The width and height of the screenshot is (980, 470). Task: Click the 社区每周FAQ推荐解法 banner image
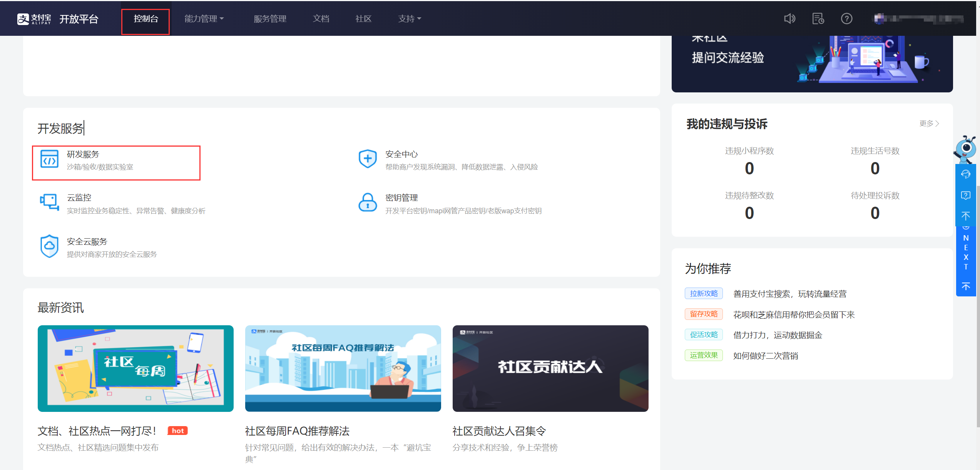[343, 368]
